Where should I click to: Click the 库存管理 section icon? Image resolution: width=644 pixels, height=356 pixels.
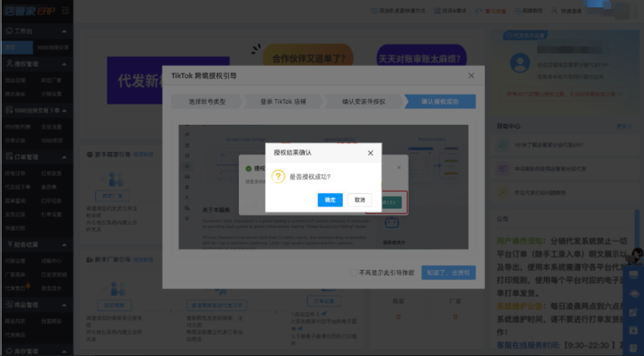(x=9, y=351)
